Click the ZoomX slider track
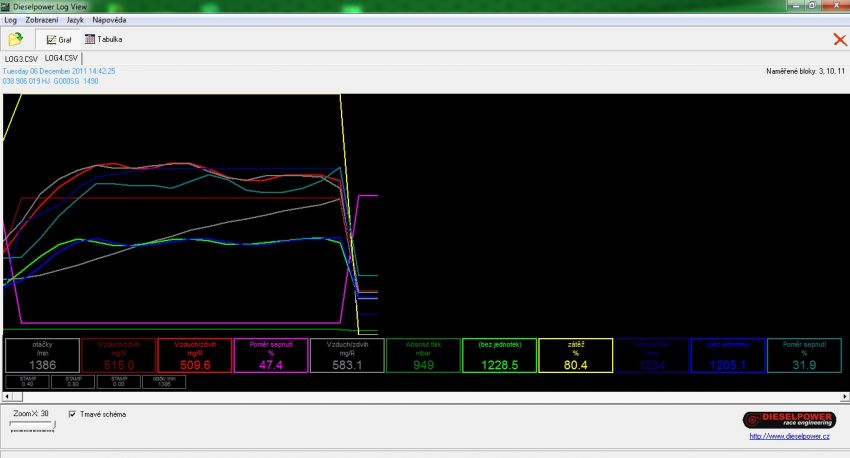Screen dimensions: 850x458 pos(32,425)
